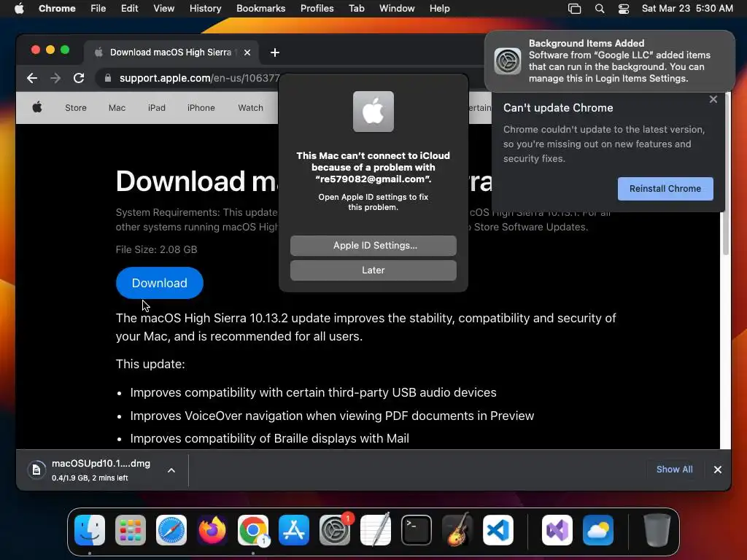Image resolution: width=747 pixels, height=560 pixels.
Task: Open the iPhone link in the Apple navigation
Action: coord(201,108)
